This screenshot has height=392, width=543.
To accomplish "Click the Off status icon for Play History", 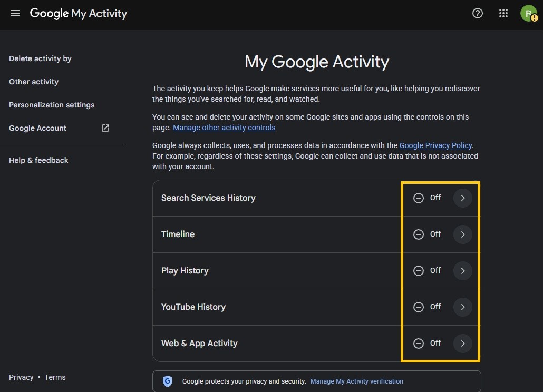I will tap(419, 271).
